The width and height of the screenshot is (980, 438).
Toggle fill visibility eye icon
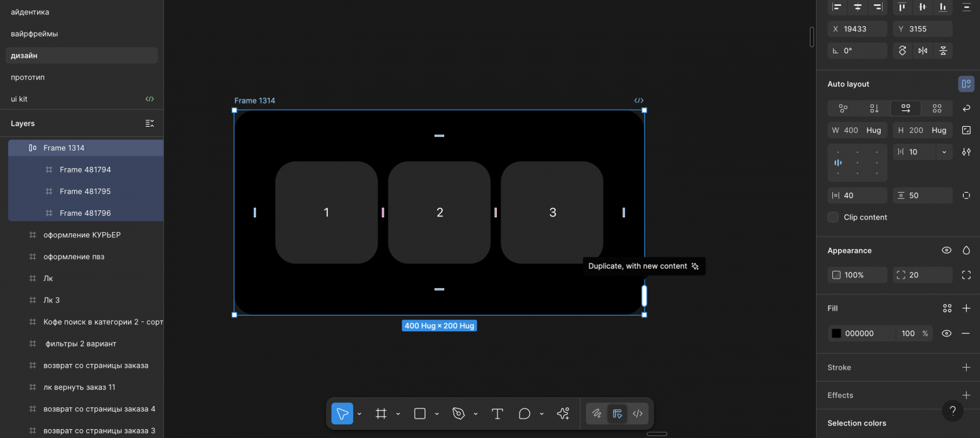click(x=946, y=333)
